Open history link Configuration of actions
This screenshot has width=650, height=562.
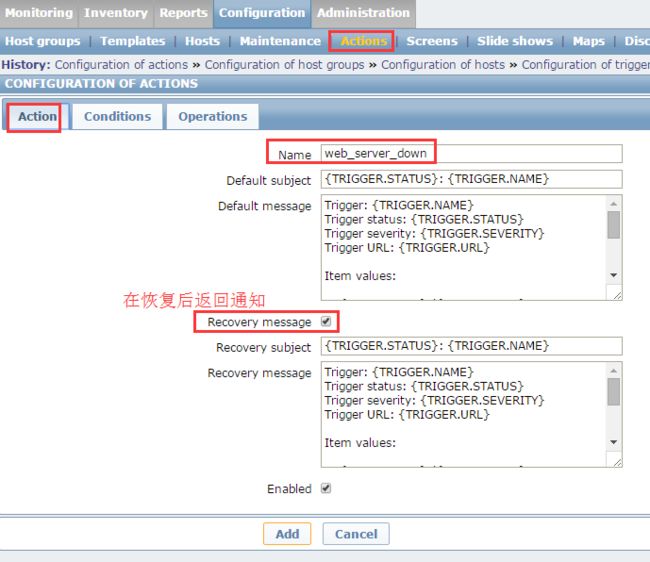click(x=121, y=65)
